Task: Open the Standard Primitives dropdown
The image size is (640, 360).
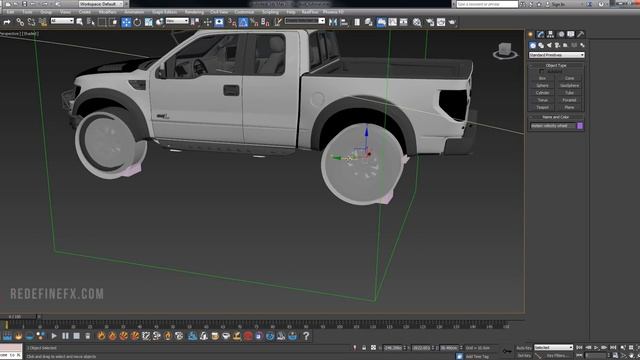Action: click(x=556, y=55)
